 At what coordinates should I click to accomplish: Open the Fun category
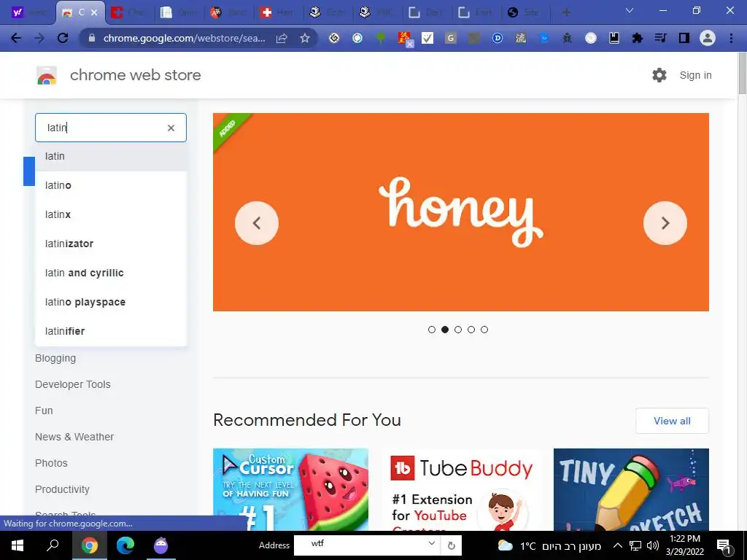coord(44,411)
